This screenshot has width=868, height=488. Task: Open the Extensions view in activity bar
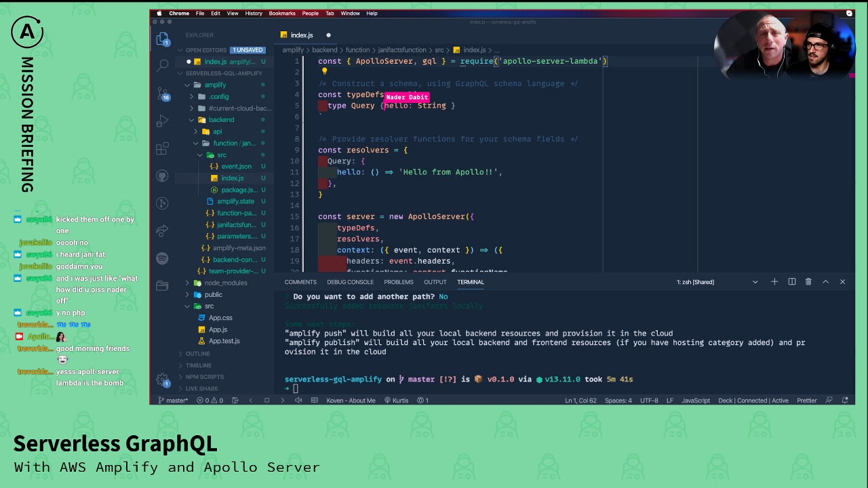tap(162, 148)
